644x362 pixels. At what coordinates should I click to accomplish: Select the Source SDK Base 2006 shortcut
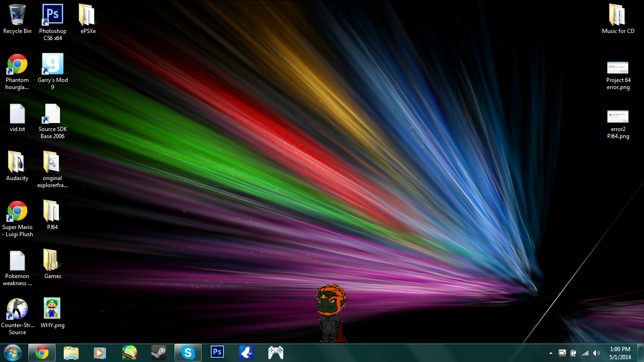point(52,121)
